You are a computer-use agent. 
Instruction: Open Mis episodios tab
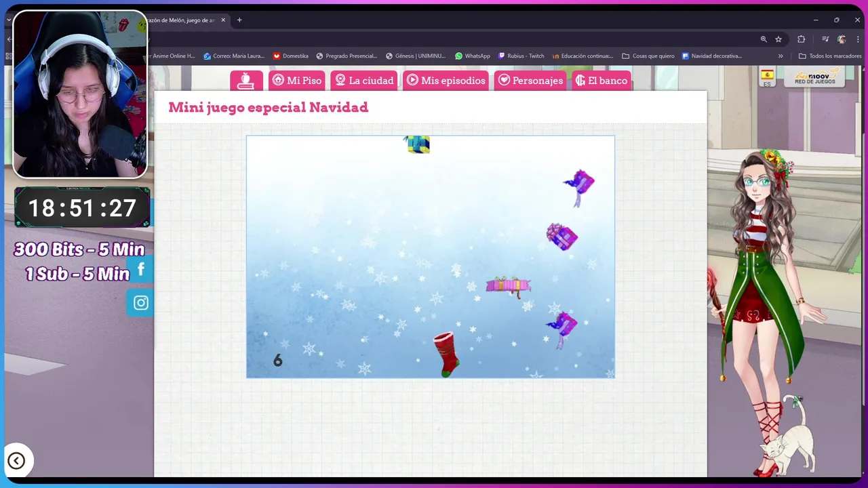click(x=446, y=81)
